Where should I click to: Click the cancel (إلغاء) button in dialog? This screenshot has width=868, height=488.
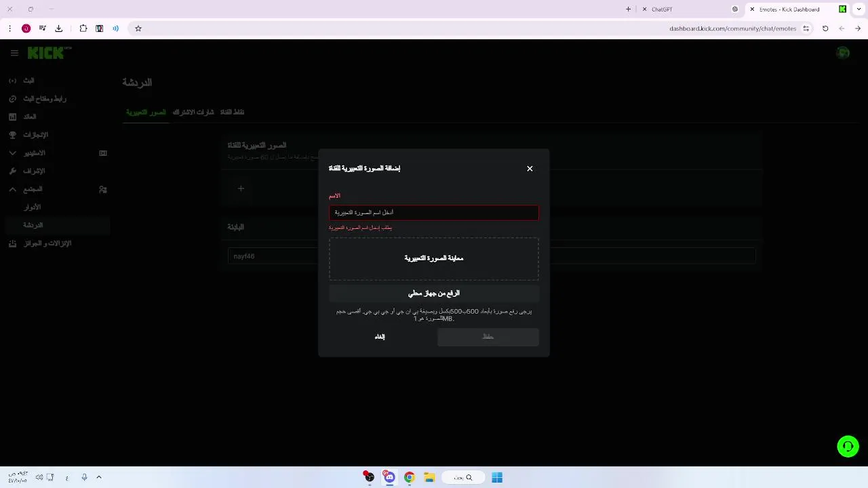click(380, 337)
